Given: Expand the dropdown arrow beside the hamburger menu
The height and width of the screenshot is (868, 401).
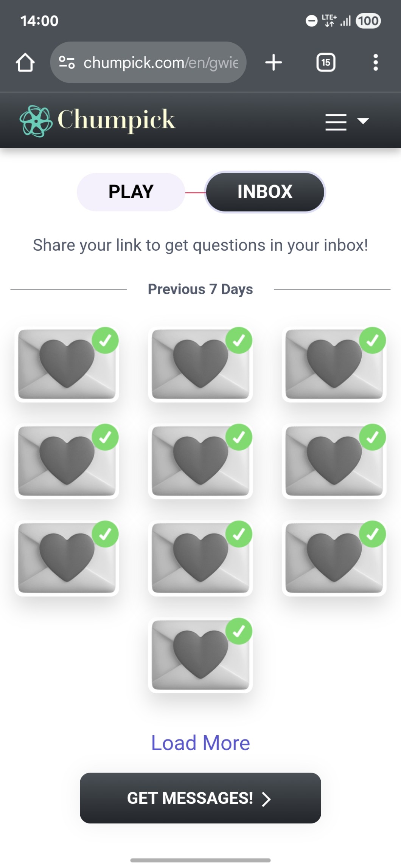Looking at the screenshot, I should coord(363,121).
